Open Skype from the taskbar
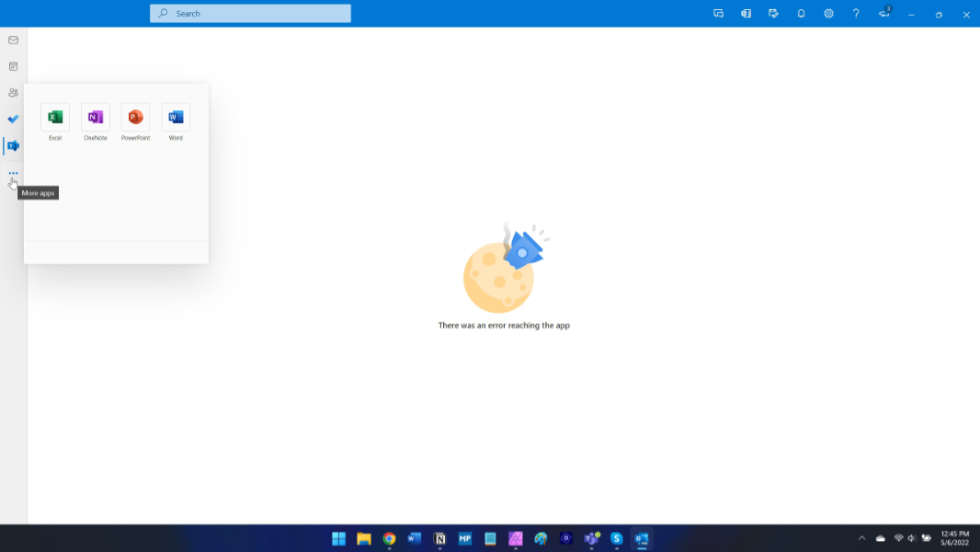Image resolution: width=980 pixels, height=552 pixels. tap(617, 538)
